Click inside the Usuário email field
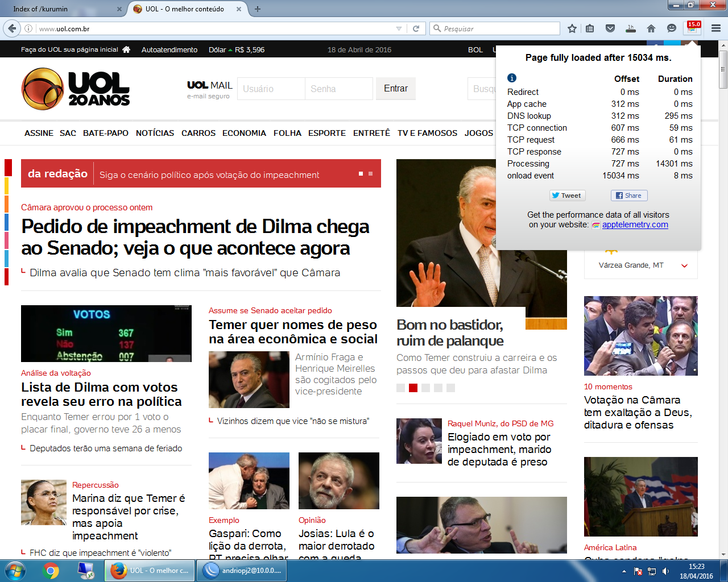 271,89
